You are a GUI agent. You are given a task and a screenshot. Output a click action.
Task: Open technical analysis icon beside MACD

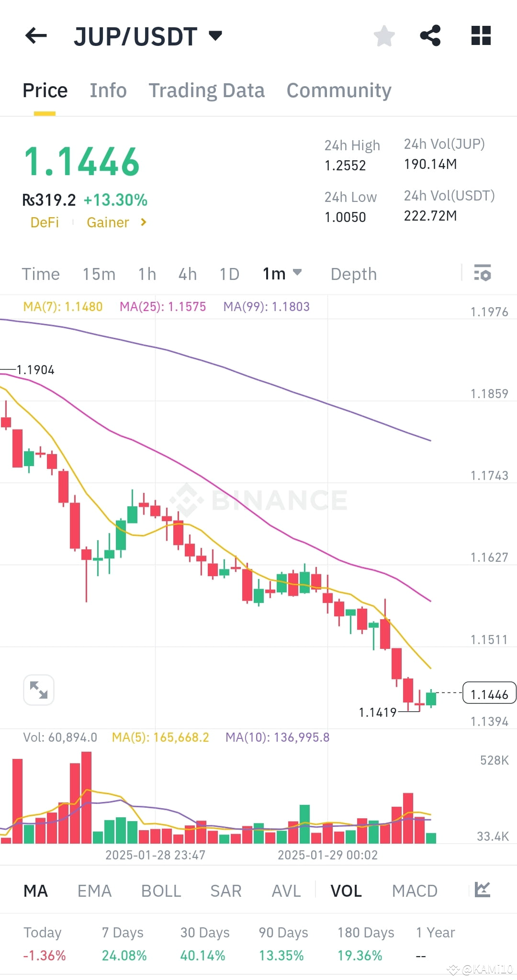click(483, 891)
